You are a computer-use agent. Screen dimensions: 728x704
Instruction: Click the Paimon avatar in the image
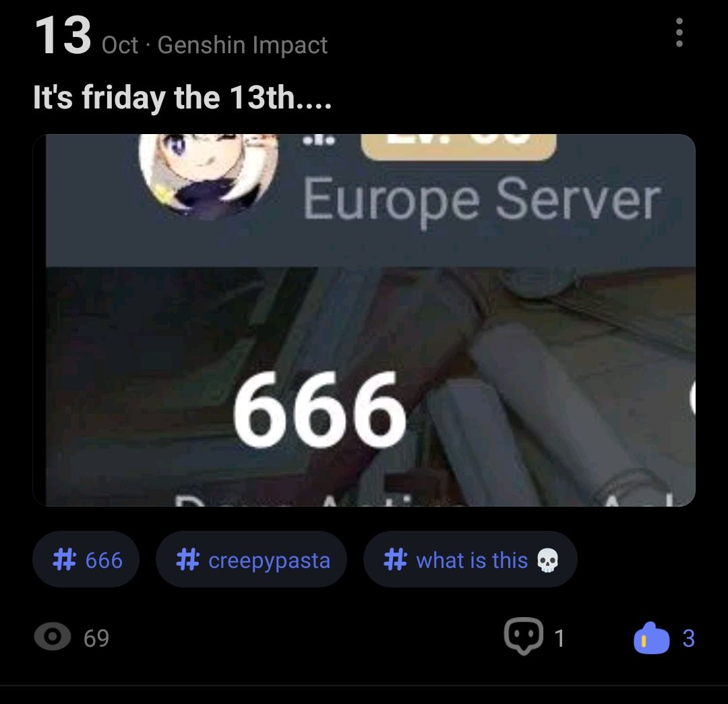pyautogui.click(x=208, y=175)
